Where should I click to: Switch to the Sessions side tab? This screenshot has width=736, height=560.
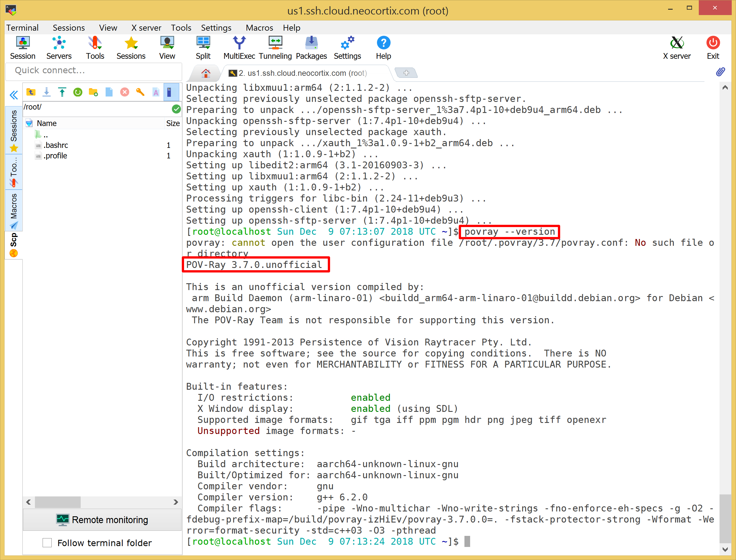tap(14, 130)
